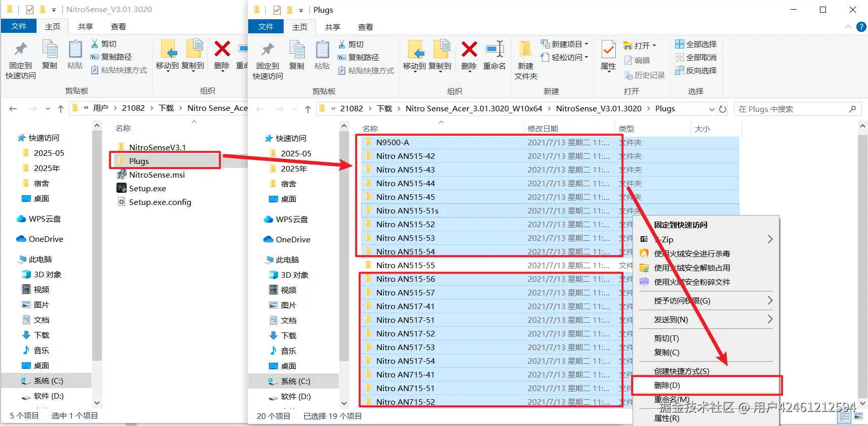Click Invert selection (反向选择) in ribbon
The height and width of the screenshot is (426, 868).
click(696, 71)
